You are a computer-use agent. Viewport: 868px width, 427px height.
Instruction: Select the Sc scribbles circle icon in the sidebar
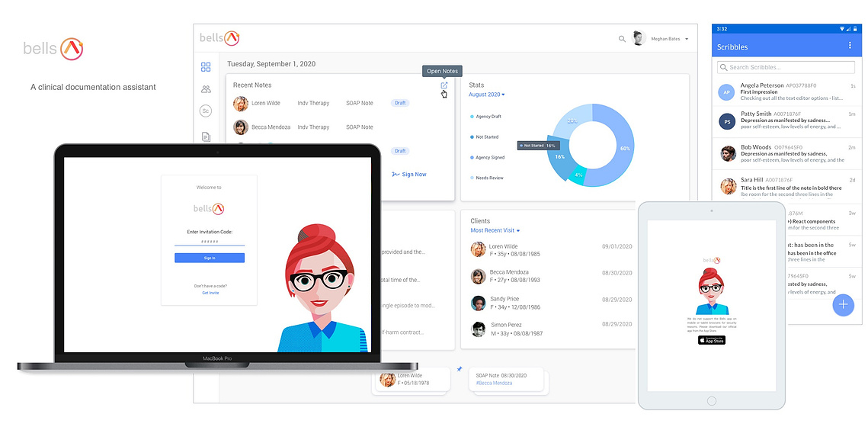coord(206,111)
